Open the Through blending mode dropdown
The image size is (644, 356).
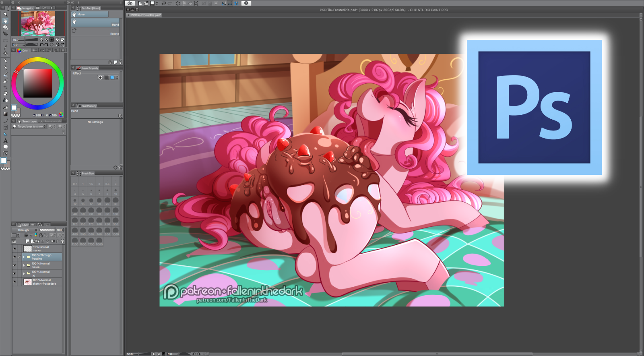click(25, 230)
